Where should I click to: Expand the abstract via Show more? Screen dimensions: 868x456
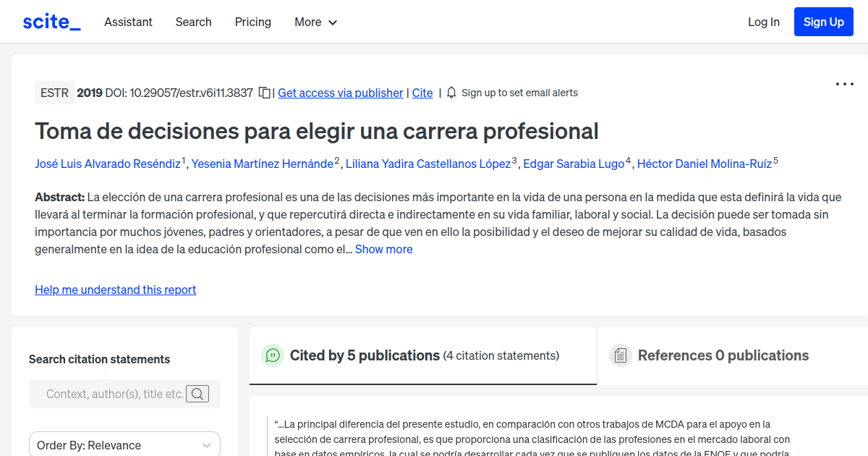point(383,249)
